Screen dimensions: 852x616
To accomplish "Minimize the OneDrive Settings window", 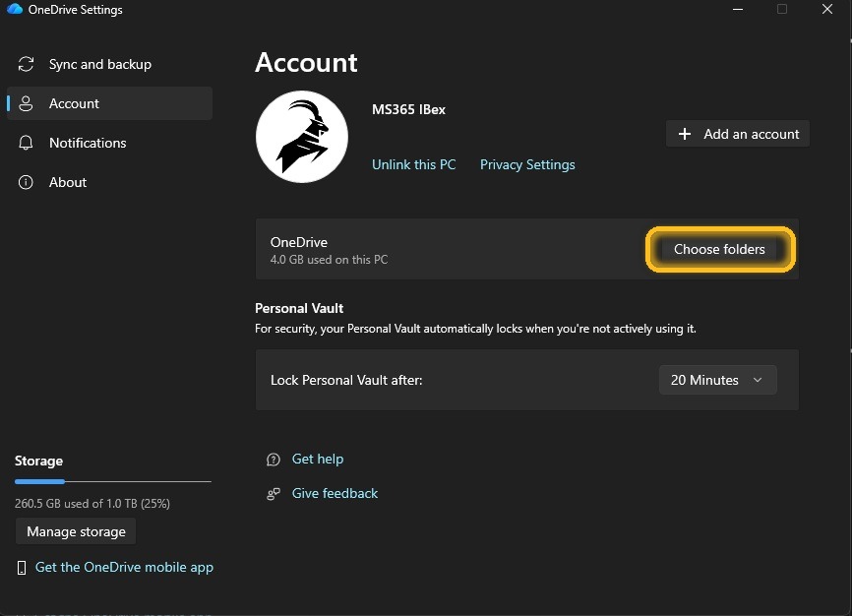I will pos(737,9).
